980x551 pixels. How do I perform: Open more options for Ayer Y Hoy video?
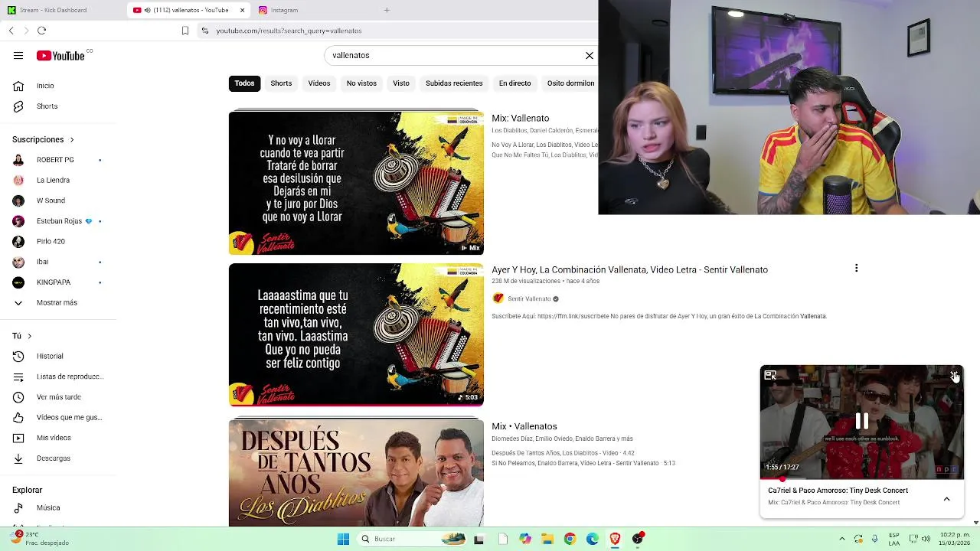[856, 268]
